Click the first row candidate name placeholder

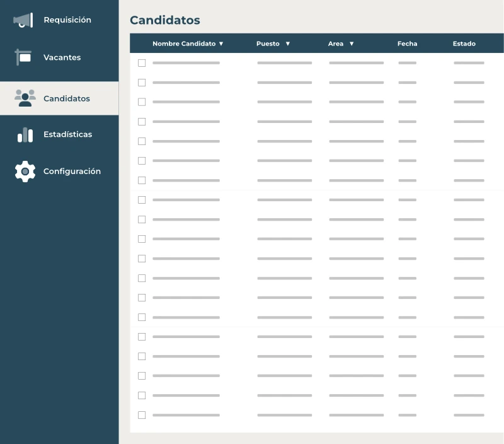[x=186, y=63]
